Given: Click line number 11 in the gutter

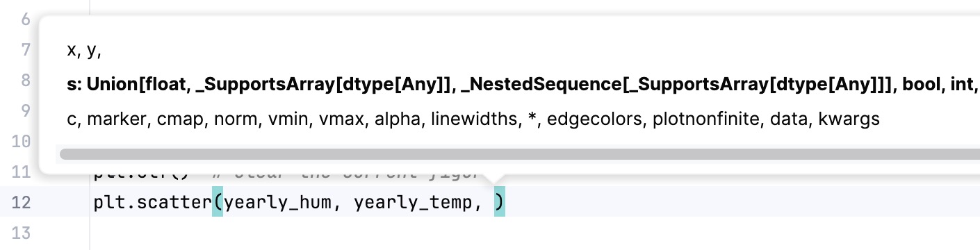Looking at the screenshot, I should (x=22, y=172).
